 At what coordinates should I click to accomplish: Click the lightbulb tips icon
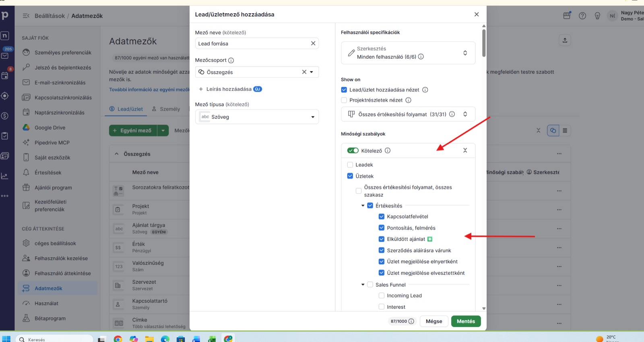[x=598, y=16]
